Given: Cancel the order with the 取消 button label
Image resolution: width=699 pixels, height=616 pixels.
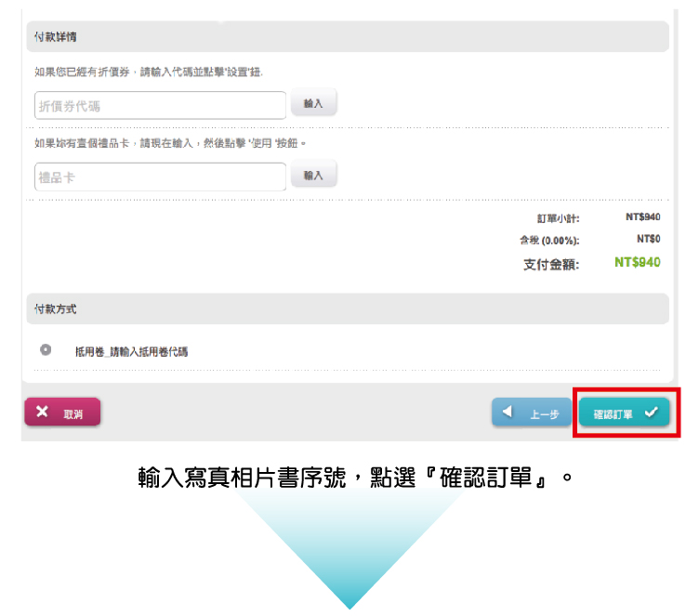Looking at the screenshot, I should (73, 414).
